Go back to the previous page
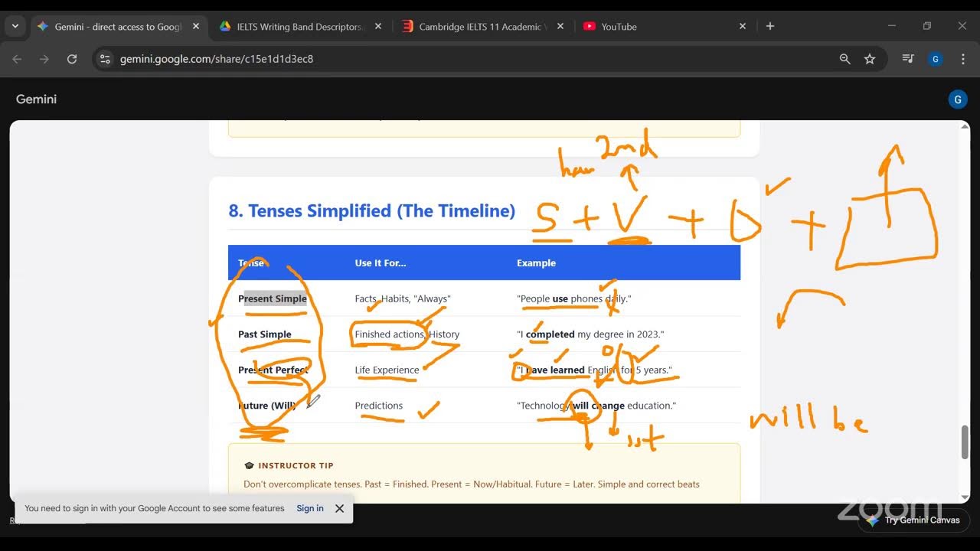Viewport: 980px width, 551px height. point(18,59)
